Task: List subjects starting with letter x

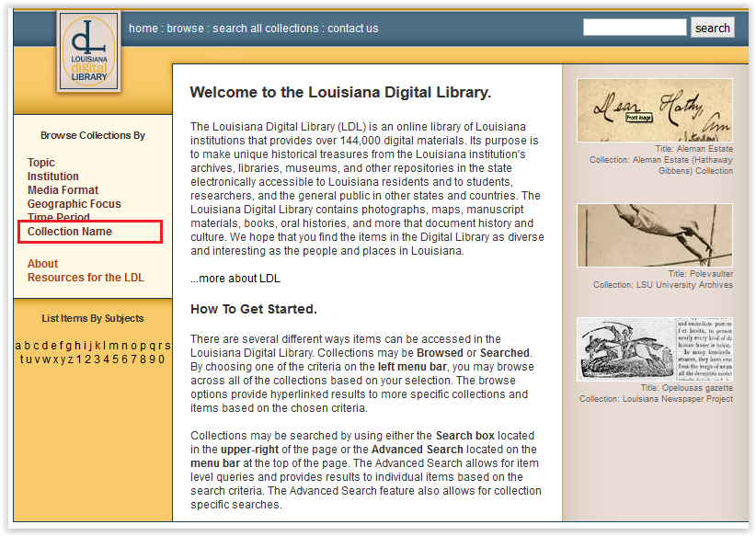Action: click(55, 359)
